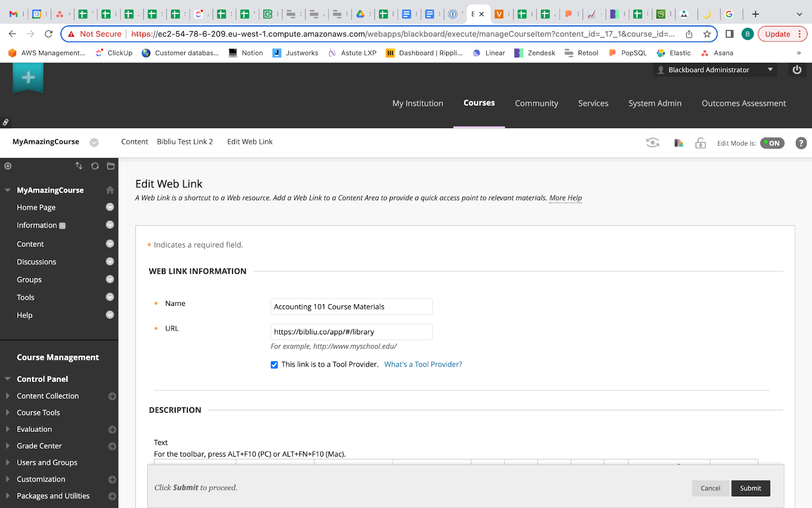This screenshot has height=508, width=812.
Task: Click the course availability lock icon
Action: (700, 143)
